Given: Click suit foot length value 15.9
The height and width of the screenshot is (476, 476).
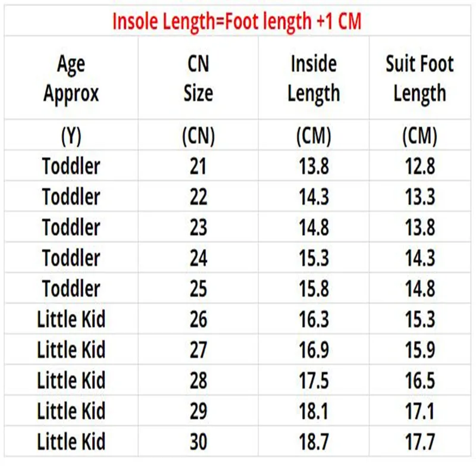Looking at the screenshot, I should pos(419,350).
